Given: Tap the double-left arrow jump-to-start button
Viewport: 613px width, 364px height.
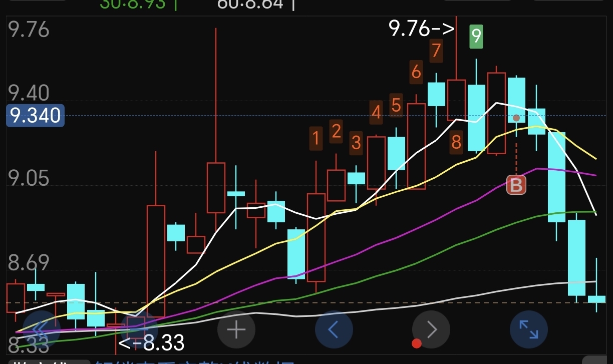Looking at the screenshot, I should (x=42, y=329).
